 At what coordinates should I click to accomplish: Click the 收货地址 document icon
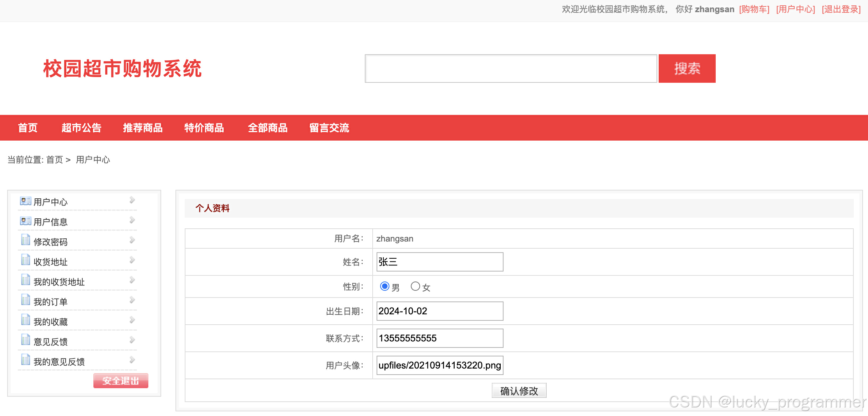(x=25, y=260)
